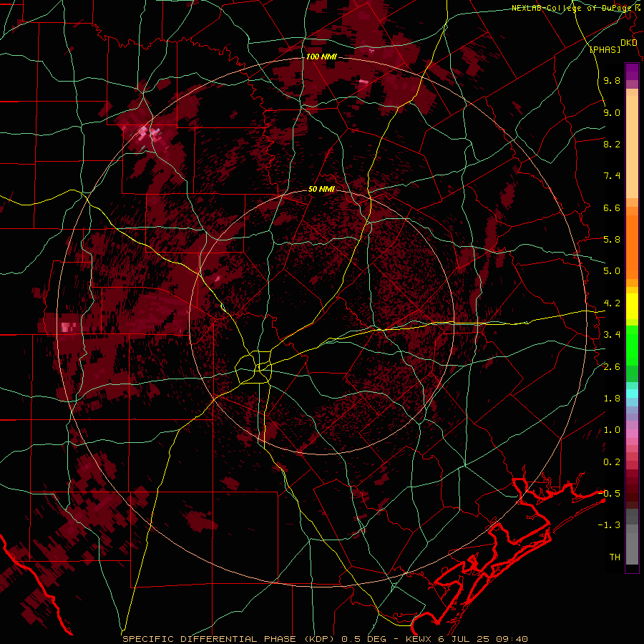This screenshot has width=644, height=644.
Task: Pick the peach segment of the color bar
Action: (632, 146)
